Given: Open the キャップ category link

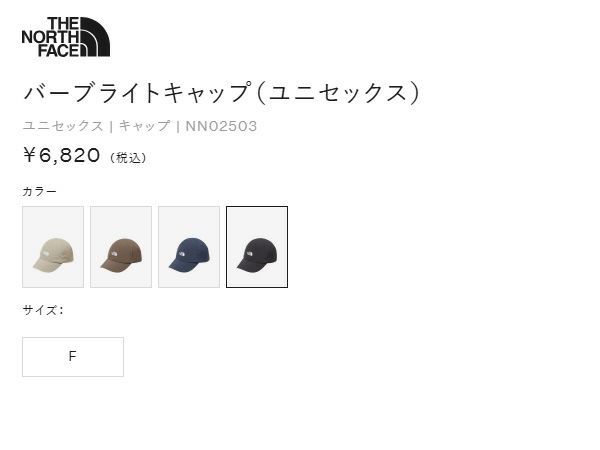Looking at the screenshot, I should [144, 126].
